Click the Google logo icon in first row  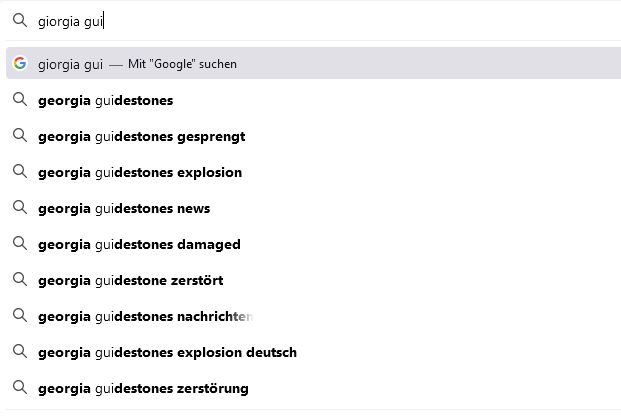(x=19, y=64)
